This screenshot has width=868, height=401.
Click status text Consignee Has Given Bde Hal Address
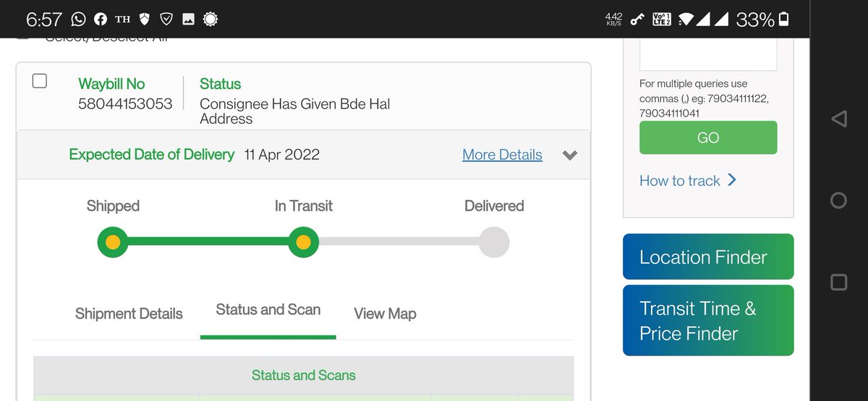(x=294, y=111)
